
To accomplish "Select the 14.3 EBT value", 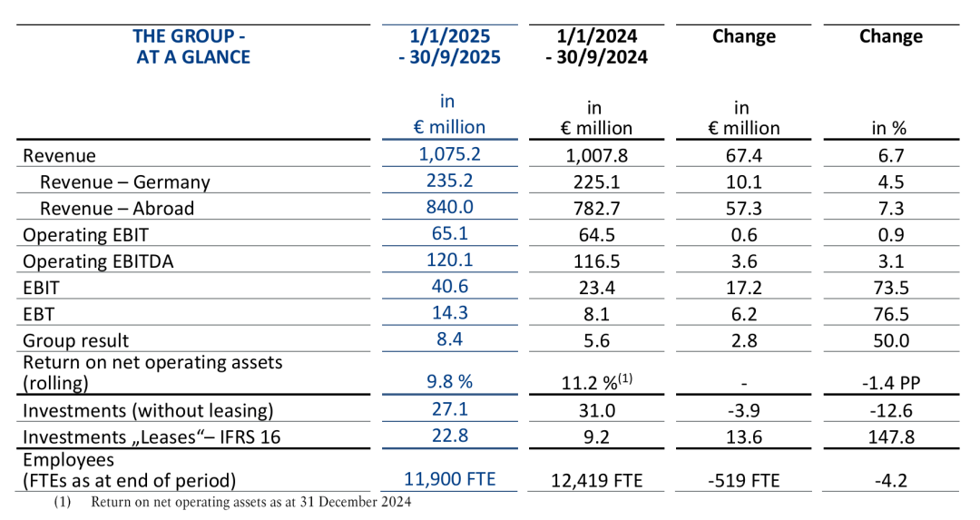I will click(x=449, y=314).
